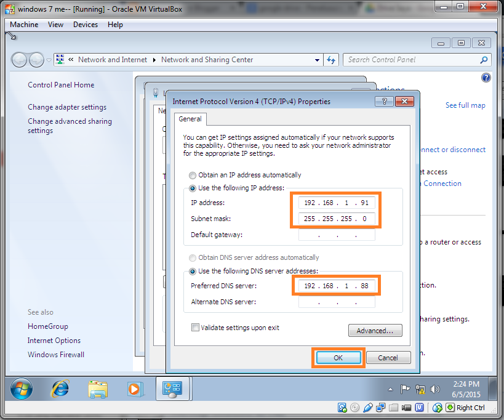Click the Subnet mask field
This screenshot has width=504, height=420.
(337, 219)
